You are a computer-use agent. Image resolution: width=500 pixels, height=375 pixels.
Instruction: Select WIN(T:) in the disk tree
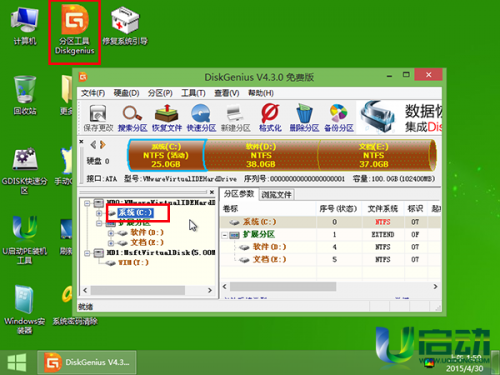(133, 263)
